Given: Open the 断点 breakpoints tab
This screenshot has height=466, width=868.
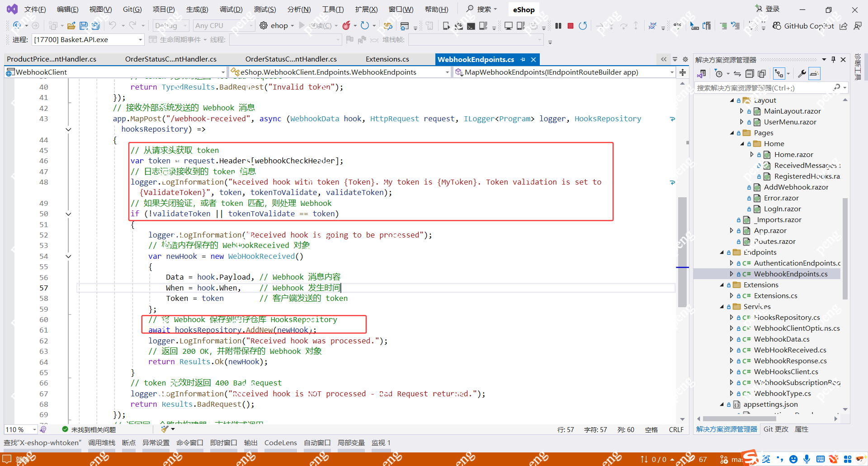Looking at the screenshot, I should pos(129,443).
